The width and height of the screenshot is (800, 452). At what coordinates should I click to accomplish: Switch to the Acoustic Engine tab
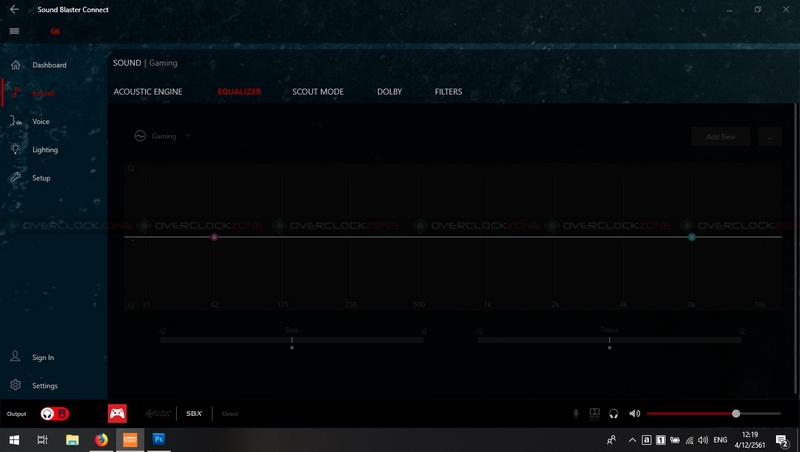coord(148,92)
